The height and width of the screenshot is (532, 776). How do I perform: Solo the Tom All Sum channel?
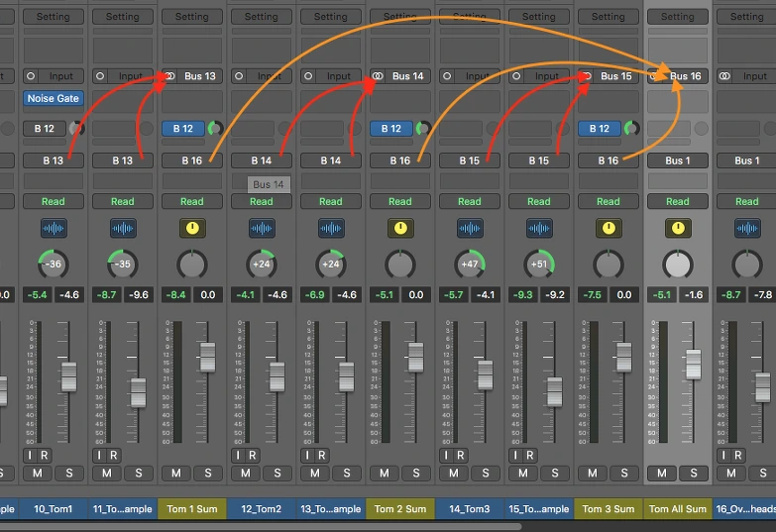[x=694, y=474]
